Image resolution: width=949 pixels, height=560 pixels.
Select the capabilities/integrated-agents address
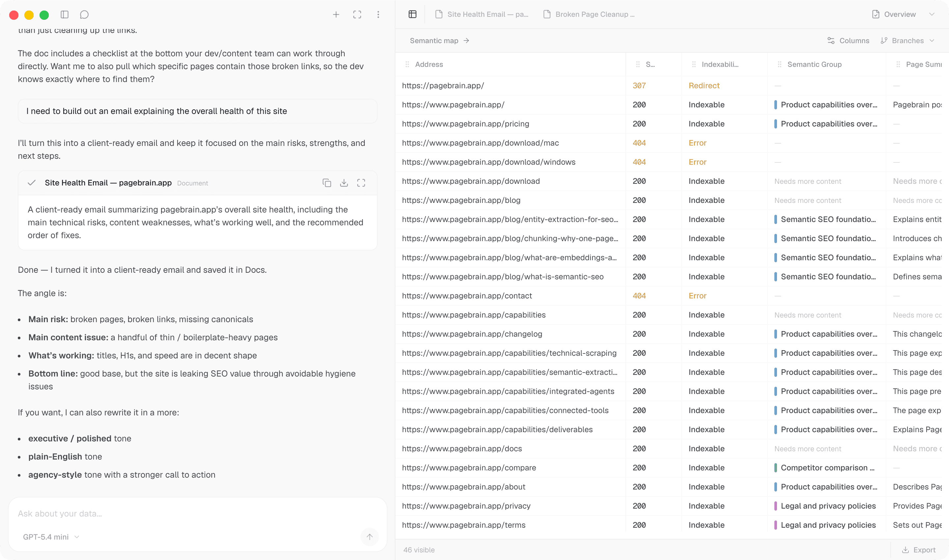click(508, 391)
